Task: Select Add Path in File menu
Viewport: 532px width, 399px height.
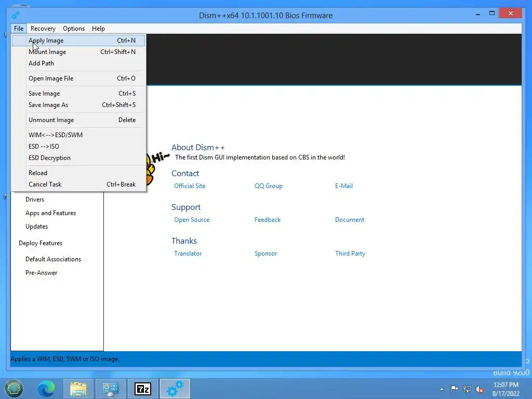Action: [78, 63]
